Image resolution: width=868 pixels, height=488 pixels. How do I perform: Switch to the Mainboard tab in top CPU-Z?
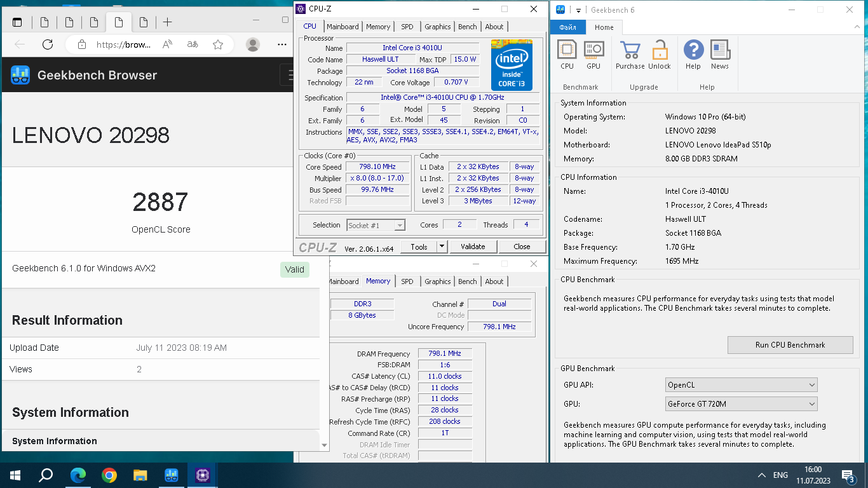coord(342,27)
